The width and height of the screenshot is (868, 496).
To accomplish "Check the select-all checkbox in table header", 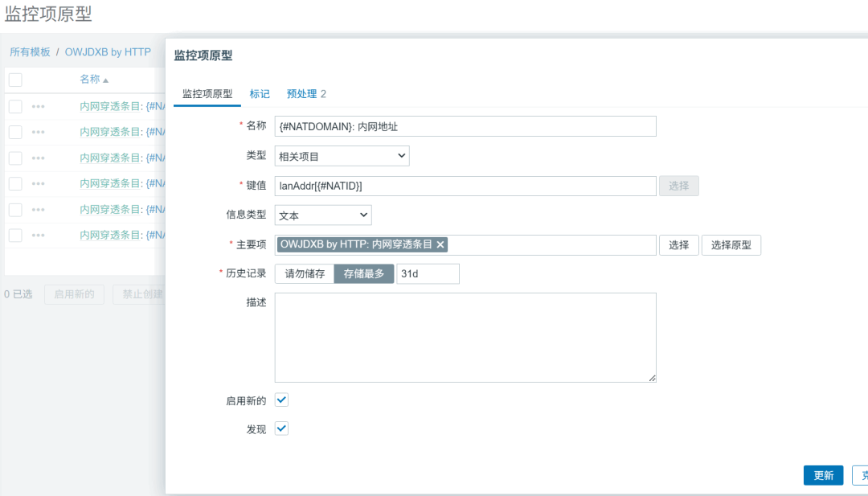I will [15, 80].
